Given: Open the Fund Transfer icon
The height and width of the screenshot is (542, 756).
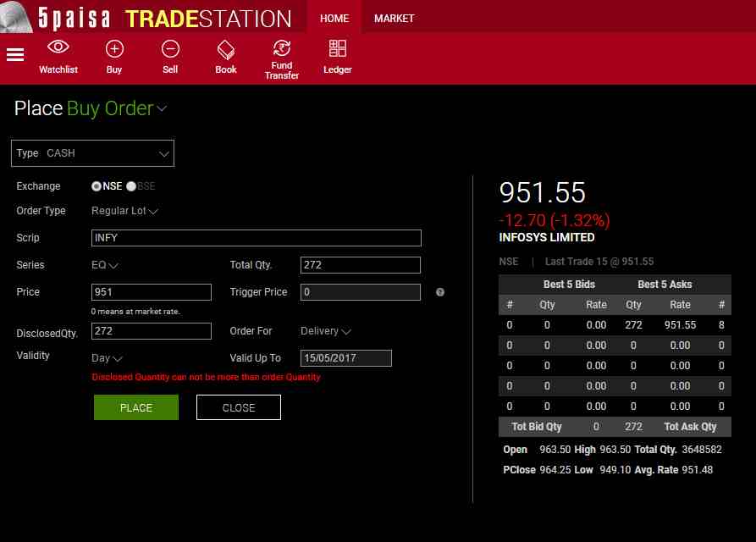Looking at the screenshot, I should click(282, 48).
